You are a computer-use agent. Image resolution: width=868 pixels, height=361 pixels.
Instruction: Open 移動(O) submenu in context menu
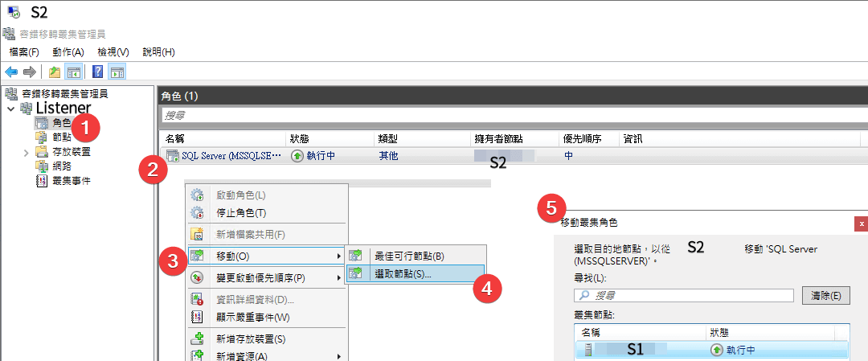pyautogui.click(x=268, y=256)
